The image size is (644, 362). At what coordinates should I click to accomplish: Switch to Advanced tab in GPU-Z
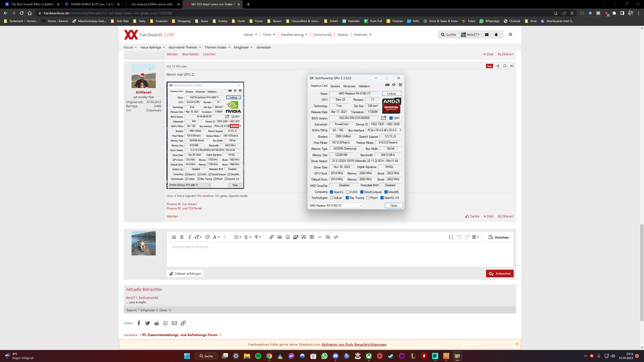tap(349, 86)
